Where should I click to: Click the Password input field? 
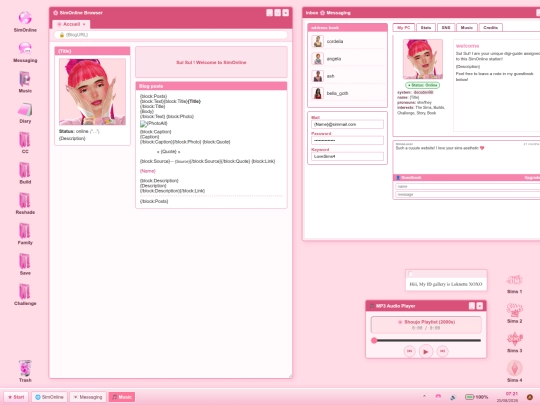coord(347,140)
